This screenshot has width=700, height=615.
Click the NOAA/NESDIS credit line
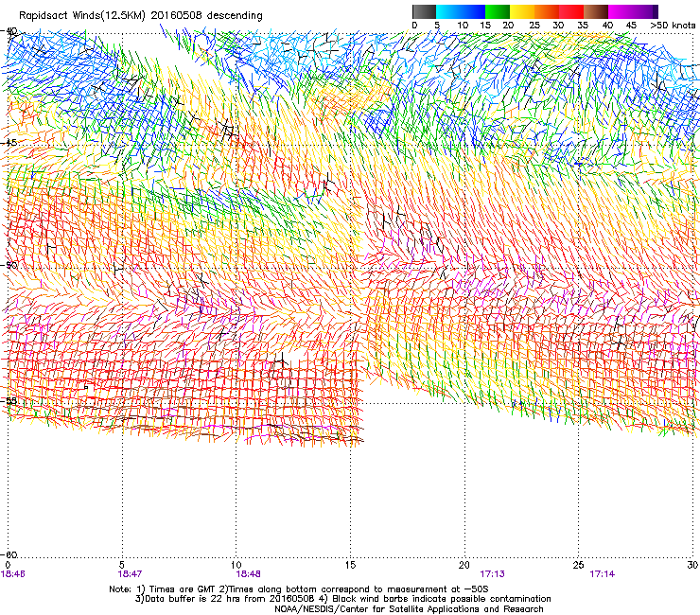[409, 609]
